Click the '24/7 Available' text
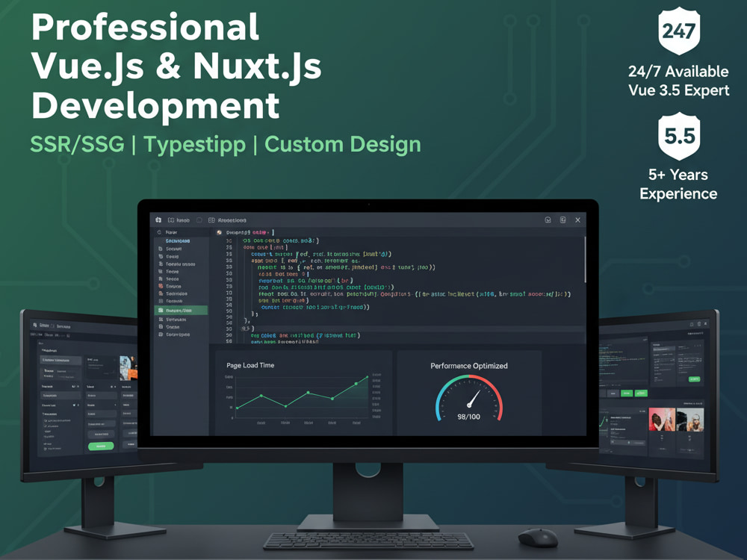Screen dimensions: 747x560 point(678,72)
